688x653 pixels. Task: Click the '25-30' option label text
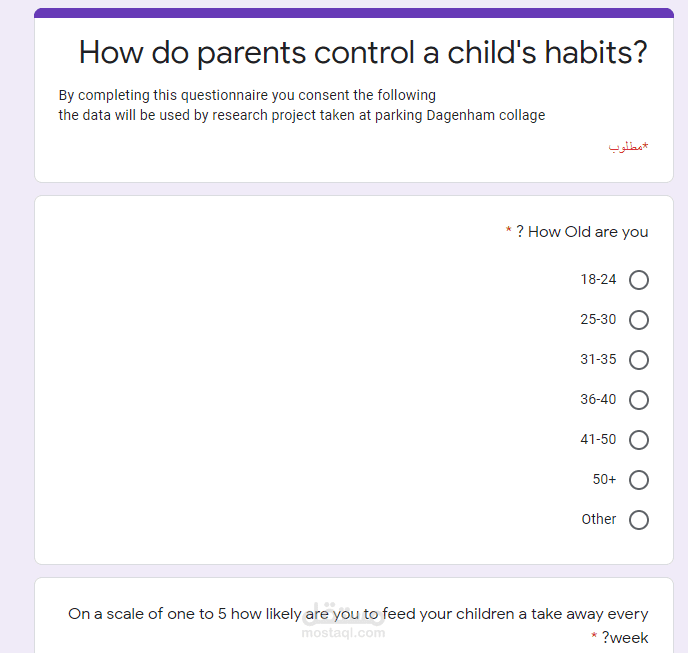(x=598, y=320)
